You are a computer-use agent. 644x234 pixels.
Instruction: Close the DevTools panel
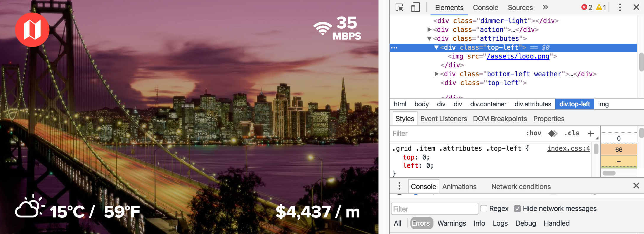click(636, 7)
